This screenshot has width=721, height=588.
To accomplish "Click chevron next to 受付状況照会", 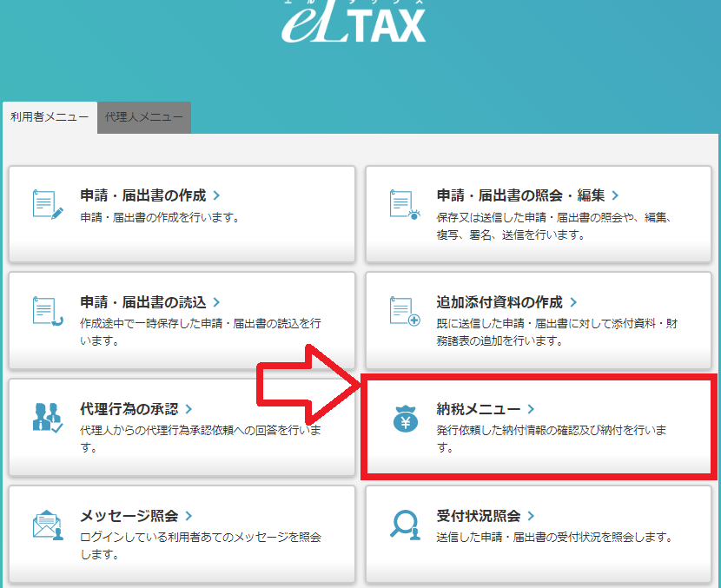I will click(x=531, y=516).
